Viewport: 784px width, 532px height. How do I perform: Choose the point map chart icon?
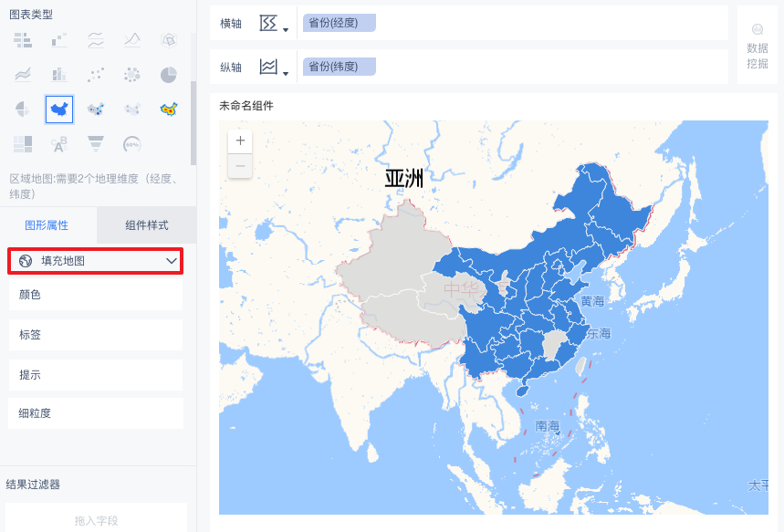coord(96,109)
